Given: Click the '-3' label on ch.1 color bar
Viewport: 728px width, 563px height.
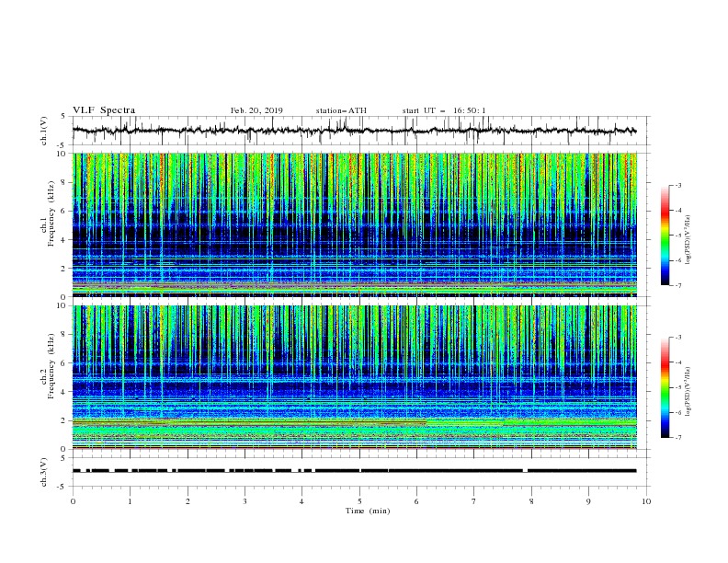Looking at the screenshot, I should coord(677,185).
